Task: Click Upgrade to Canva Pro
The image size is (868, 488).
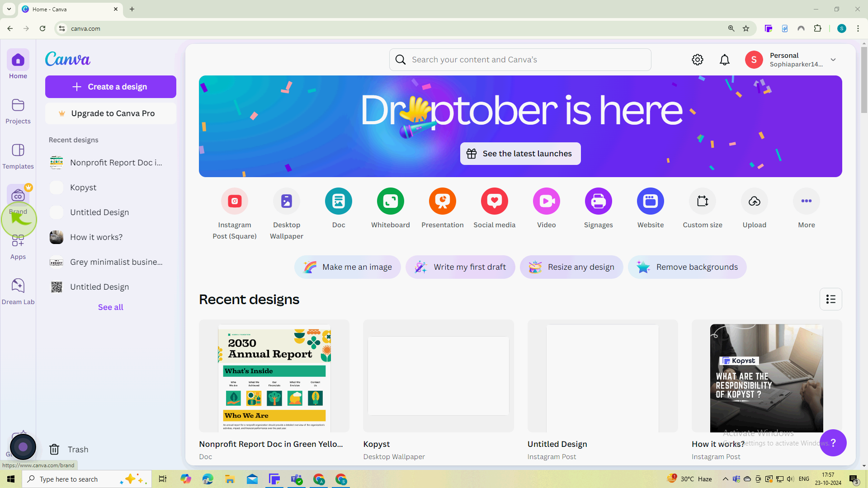Action: point(111,113)
